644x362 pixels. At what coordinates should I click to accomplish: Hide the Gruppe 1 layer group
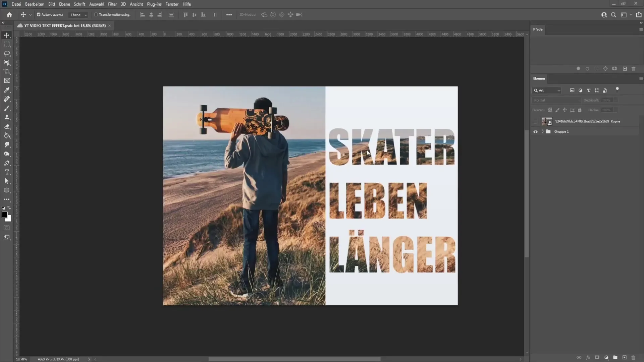535,132
